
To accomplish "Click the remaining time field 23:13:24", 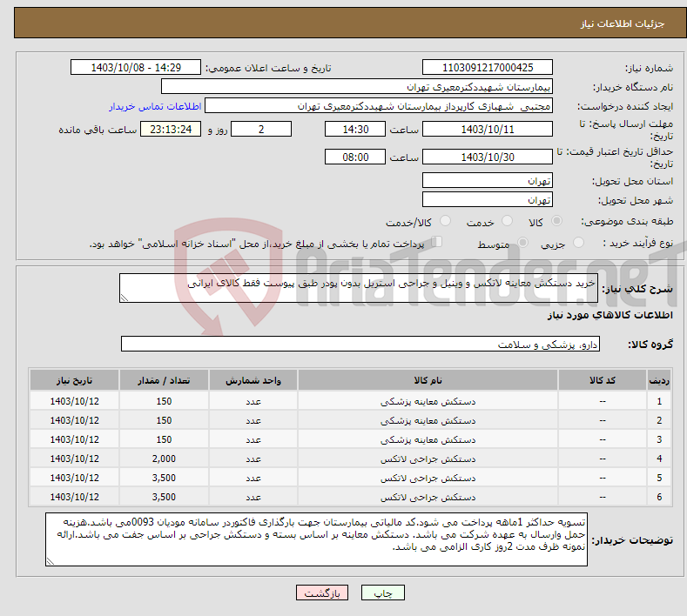I will [171, 129].
